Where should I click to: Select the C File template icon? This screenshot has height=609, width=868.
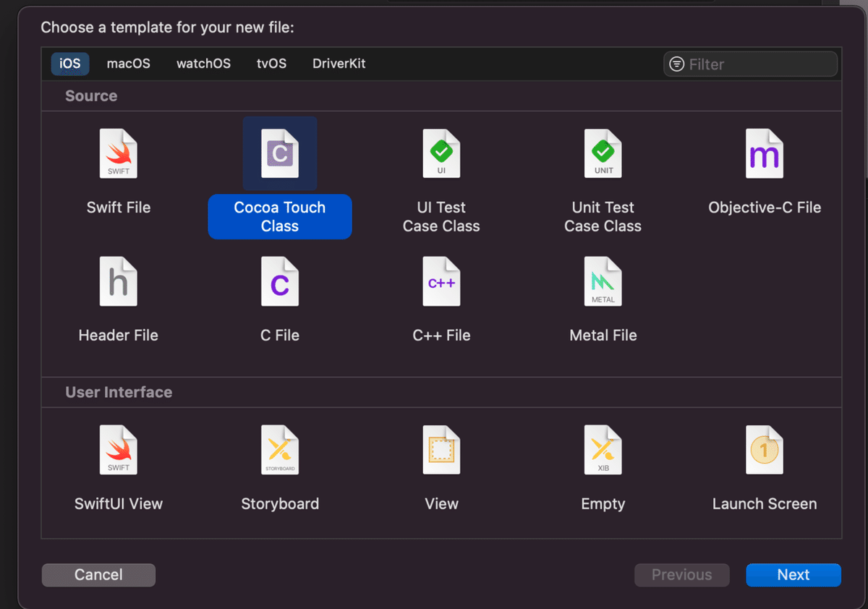[280, 281]
